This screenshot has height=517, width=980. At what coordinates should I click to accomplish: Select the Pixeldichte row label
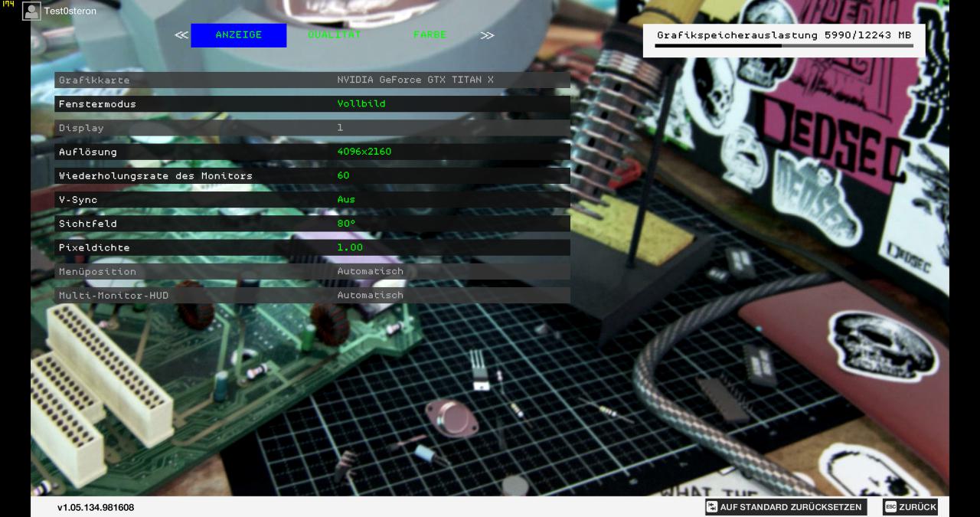point(94,247)
